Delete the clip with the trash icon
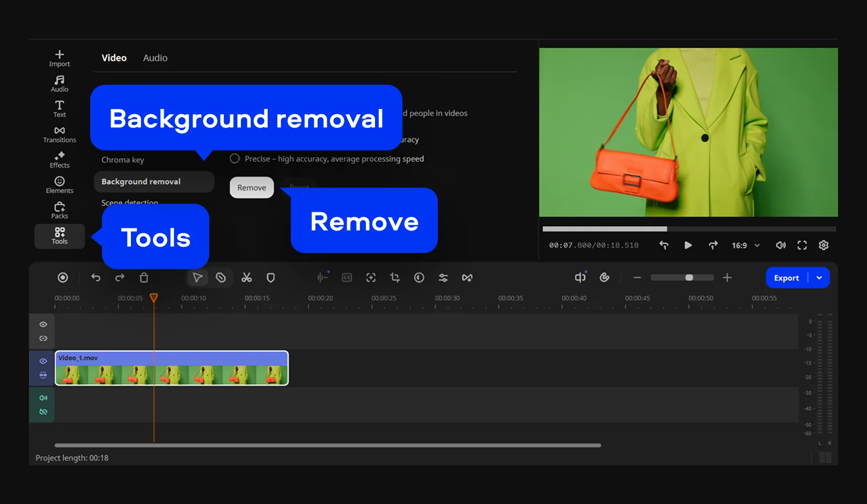This screenshot has height=504, width=867. coord(144,278)
